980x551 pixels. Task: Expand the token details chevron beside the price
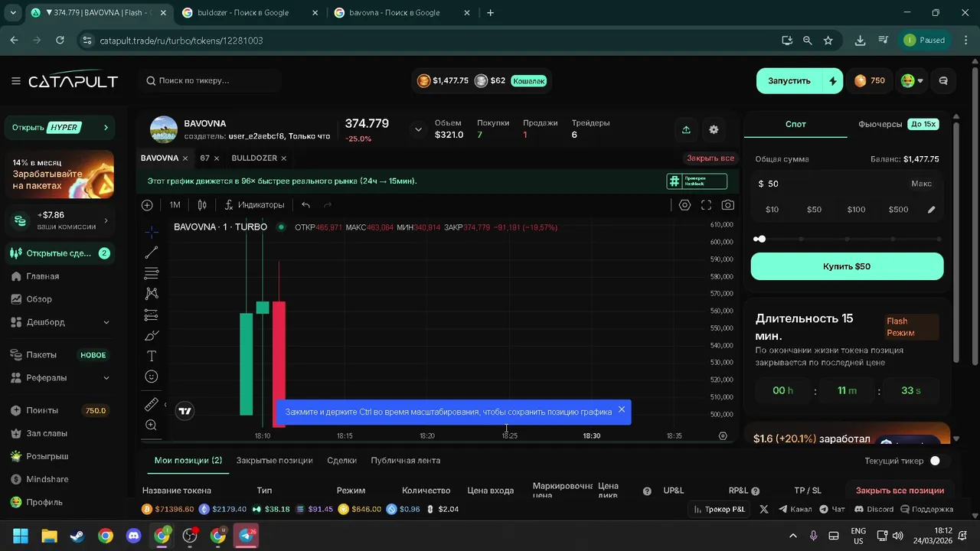418,129
